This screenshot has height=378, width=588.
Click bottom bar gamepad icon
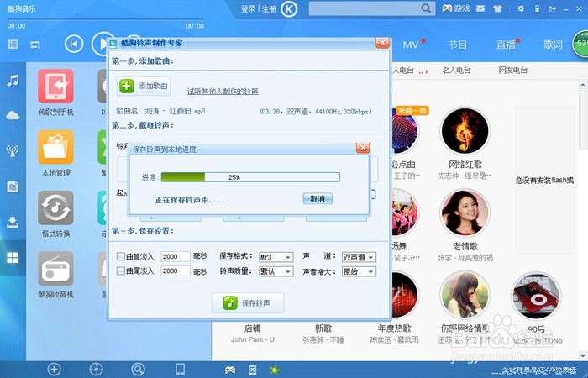pos(230,370)
